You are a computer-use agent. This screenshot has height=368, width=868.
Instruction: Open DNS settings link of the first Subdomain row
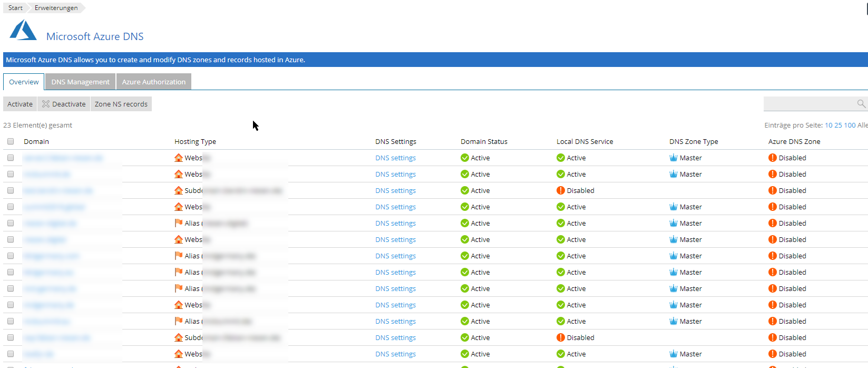coord(395,190)
